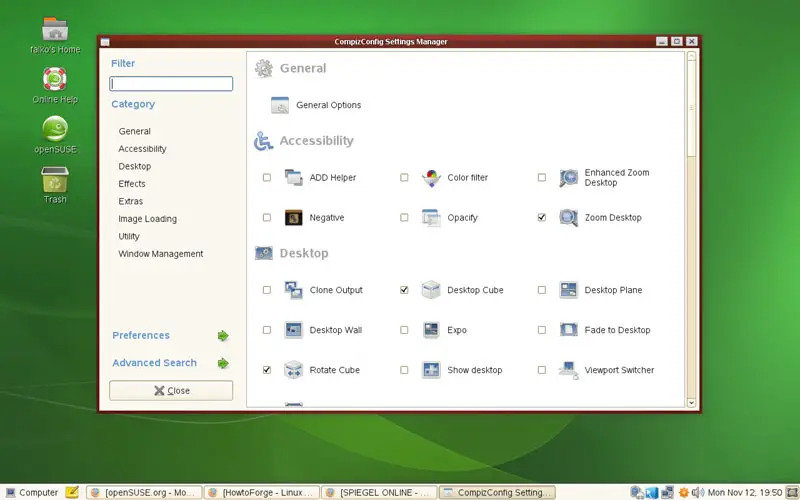
Task: Enable the Enhanced Zoom Desktop checkbox
Action: point(542,178)
